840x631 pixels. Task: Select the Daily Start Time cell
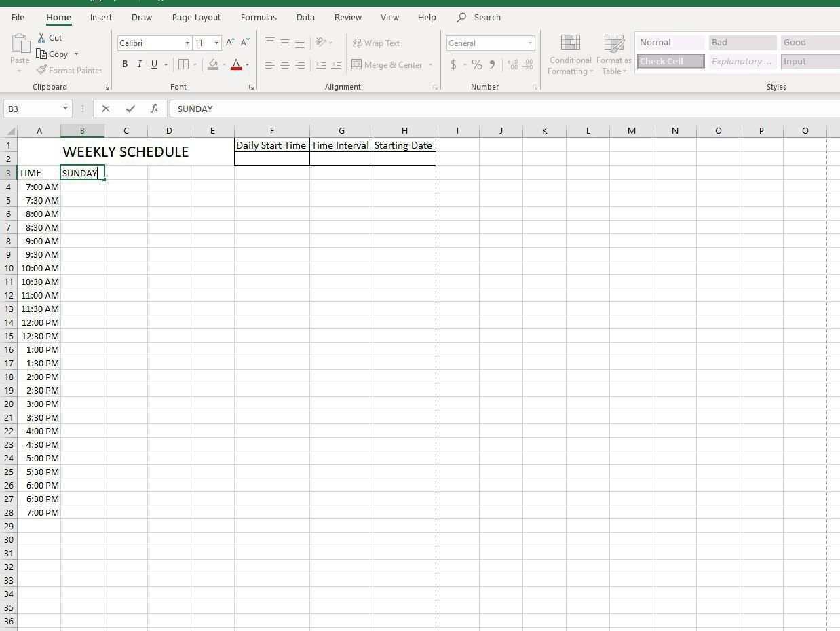272,145
